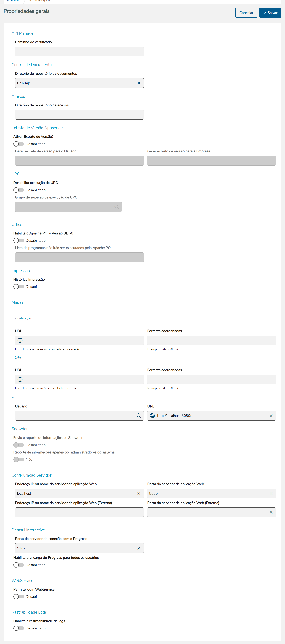Screen dimensions: 285x644
Task: Click search icon in RFI Usuário field
Action: (139, 416)
